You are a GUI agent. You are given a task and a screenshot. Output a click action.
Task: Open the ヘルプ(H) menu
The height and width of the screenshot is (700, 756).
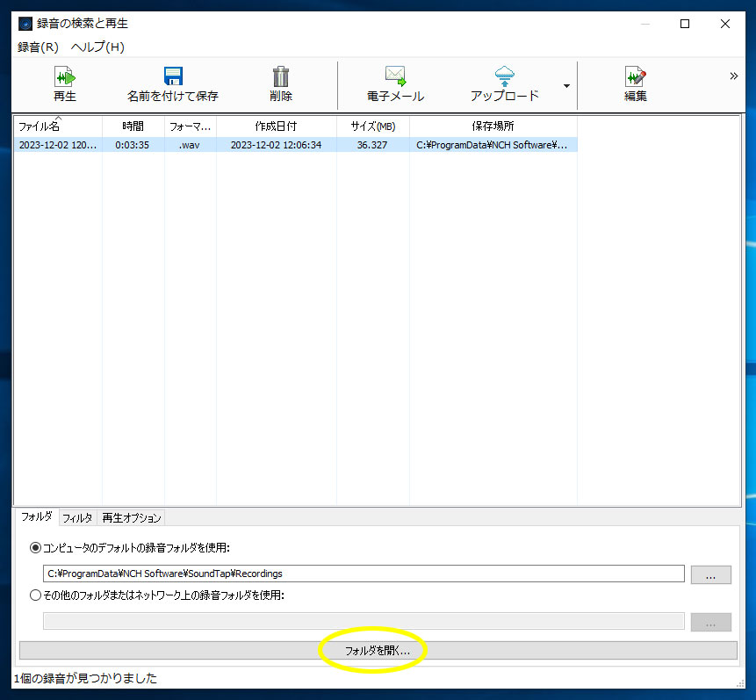pyautogui.click(x=97, y=47)
